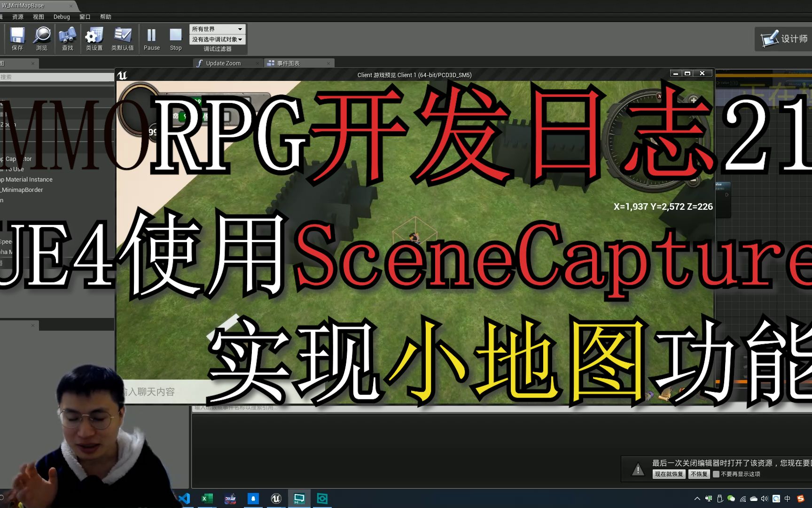This screenshot has height=508, width=812.
Task: Click the 保存 (Save) toolbar icon
Action: tap(16, 39)
